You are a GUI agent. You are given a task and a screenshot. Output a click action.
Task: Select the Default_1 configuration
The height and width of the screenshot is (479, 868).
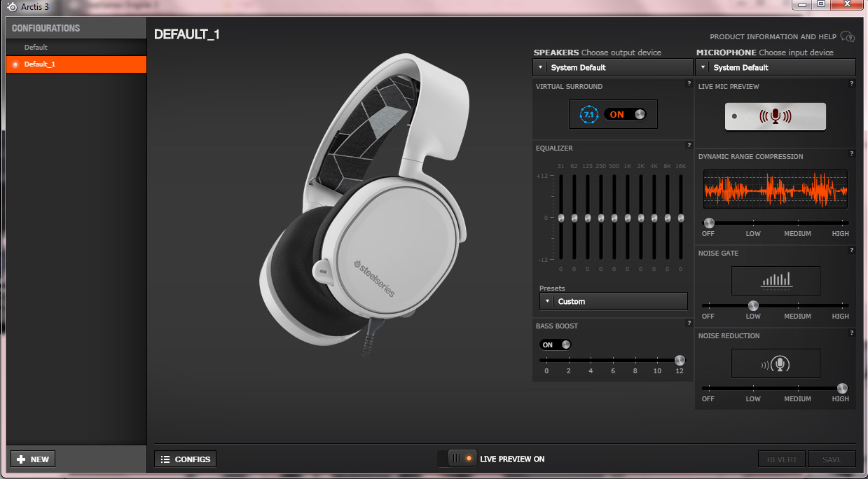pos(40,64)
